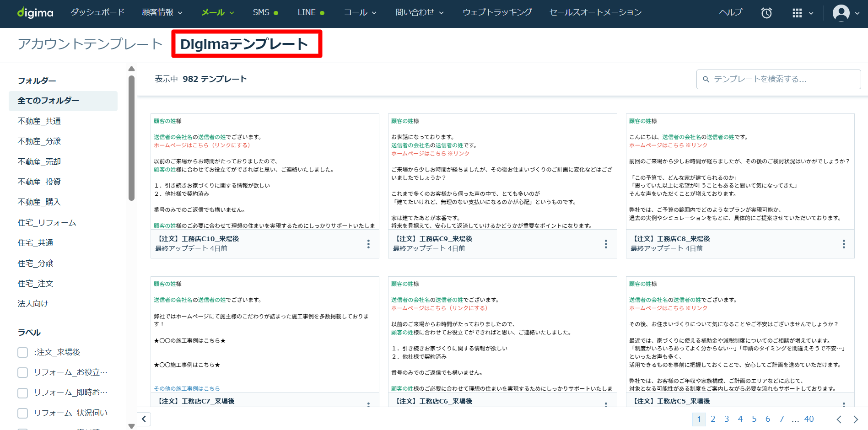The width and height of the screenshot is (868, 430).
Task: Click the scroll-down arrow in folder sidebar
Action: 132,426
